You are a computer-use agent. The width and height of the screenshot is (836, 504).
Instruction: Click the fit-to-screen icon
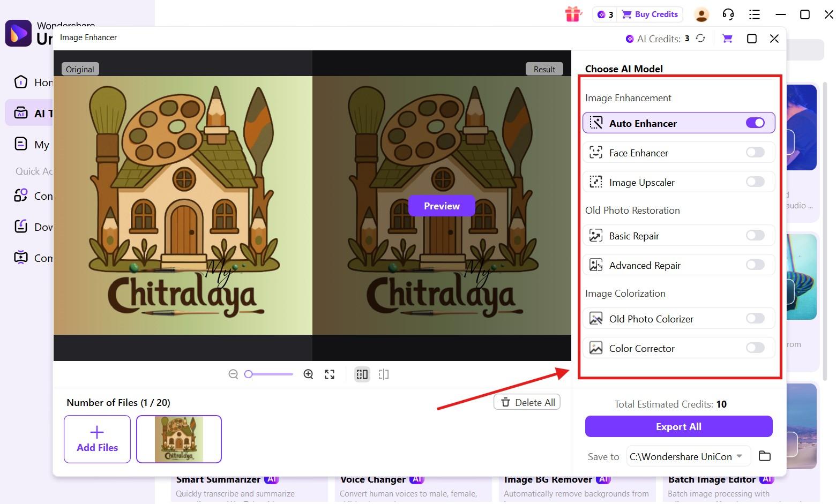330,374
